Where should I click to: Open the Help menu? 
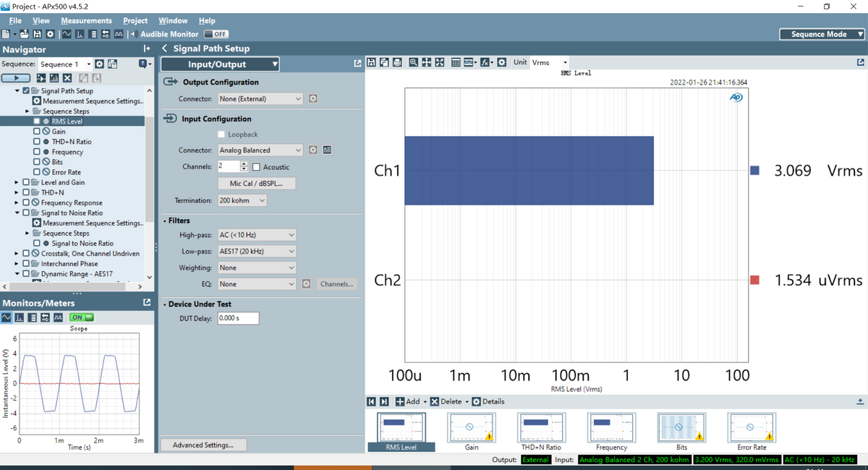207,20
